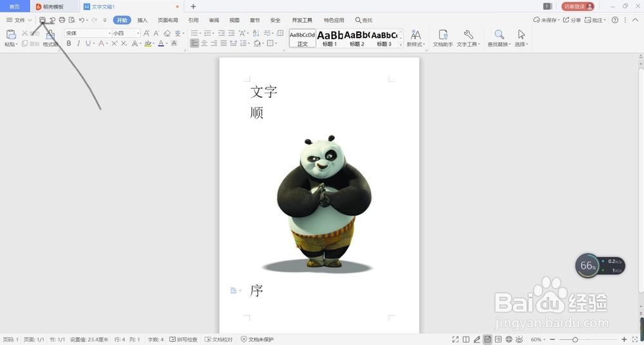
Task: Open the 未保存 cloud save dropdown
Action: (546, 20)
